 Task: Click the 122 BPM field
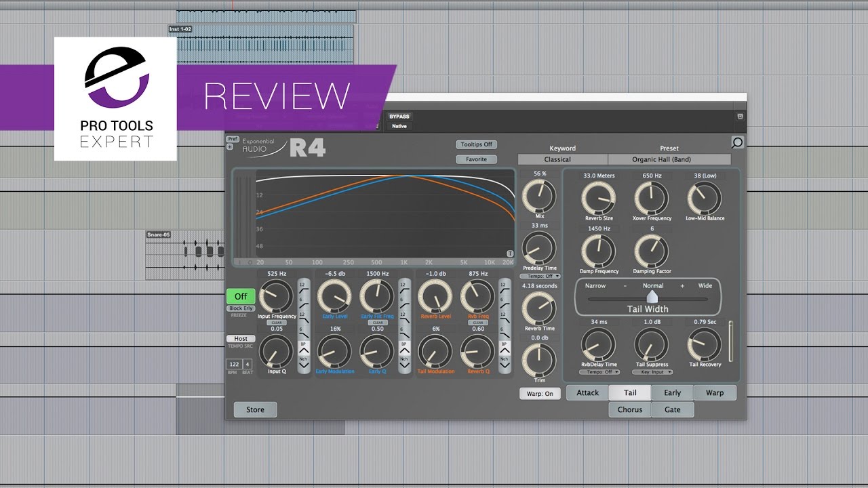point(233,364)
